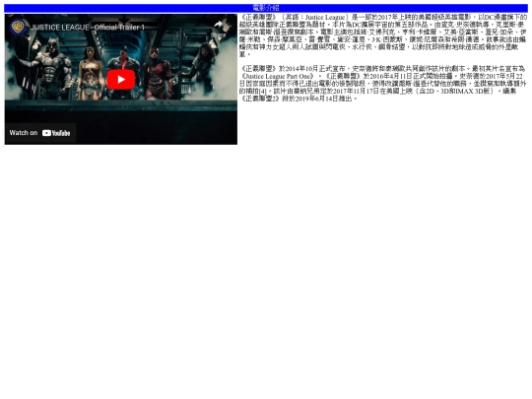Click the Watch on YouTube button

(40, 133)
